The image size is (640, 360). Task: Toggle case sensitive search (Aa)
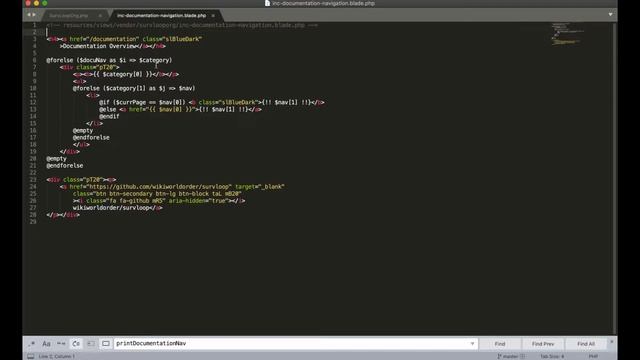[47, 344]
